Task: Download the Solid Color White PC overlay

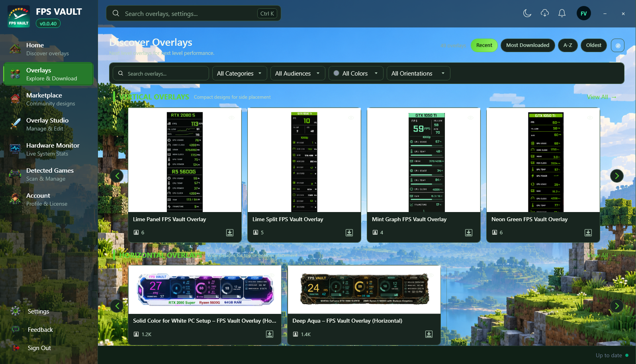Action: click(x=270, y=334)
